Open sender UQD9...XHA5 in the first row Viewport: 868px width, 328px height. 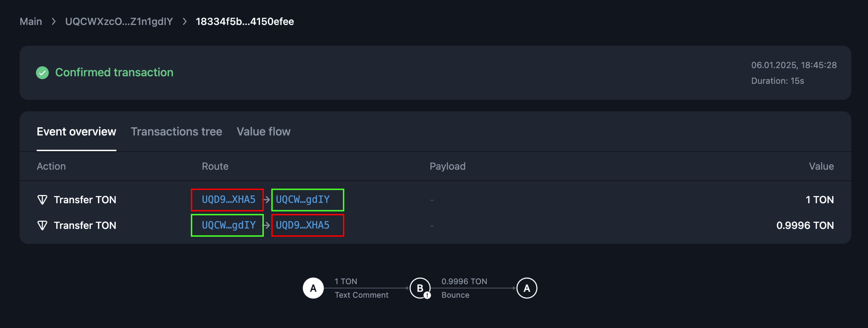[x=229, y=200]
